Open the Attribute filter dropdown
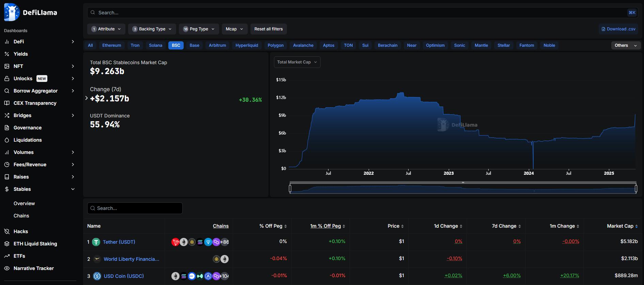The height and width of the screenshot is (285, 644). pos(106,29)
